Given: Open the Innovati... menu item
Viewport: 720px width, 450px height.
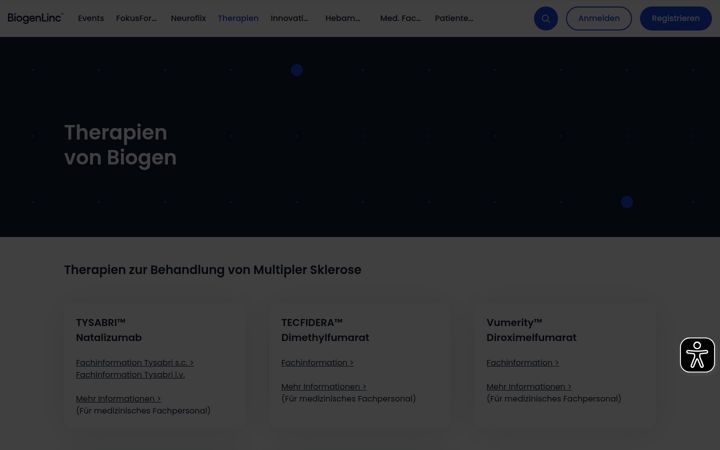Looking at the screenshot, I should [289, 18].
